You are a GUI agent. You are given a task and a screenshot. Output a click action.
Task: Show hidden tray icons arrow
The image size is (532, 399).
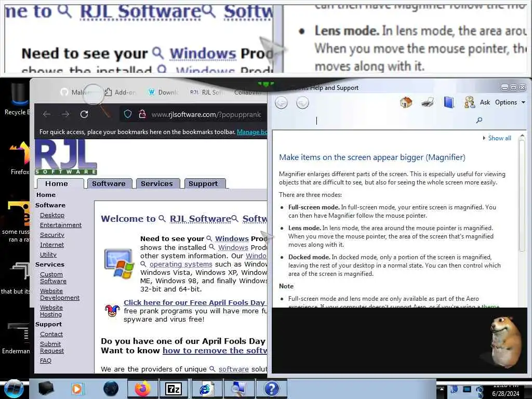tap(442, 389)
